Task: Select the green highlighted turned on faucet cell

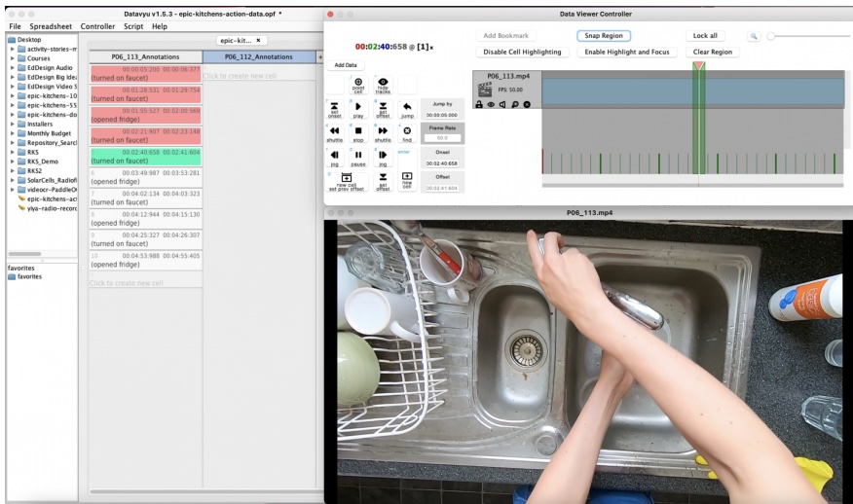Action: pos(145,157)
